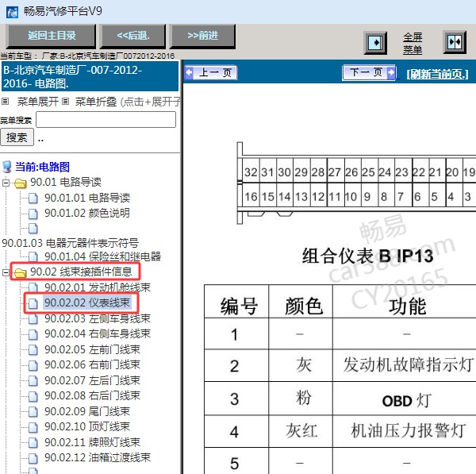Click the 菜单折叠 icon

(x=65, y=101)
